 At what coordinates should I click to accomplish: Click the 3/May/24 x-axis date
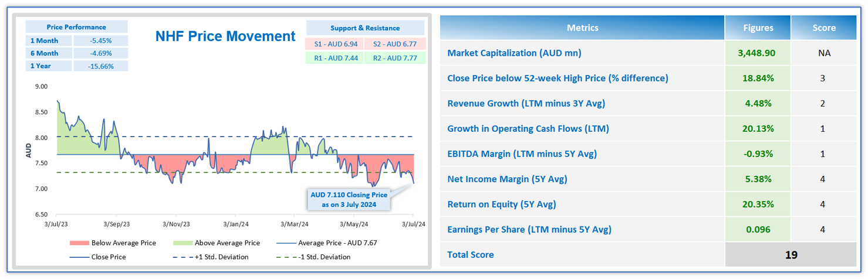[354, 224]
